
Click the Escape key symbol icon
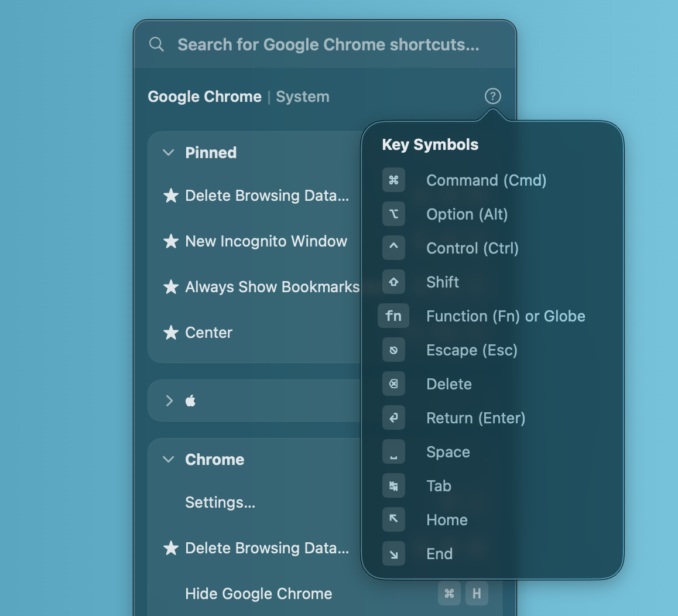tap(393, 350)
